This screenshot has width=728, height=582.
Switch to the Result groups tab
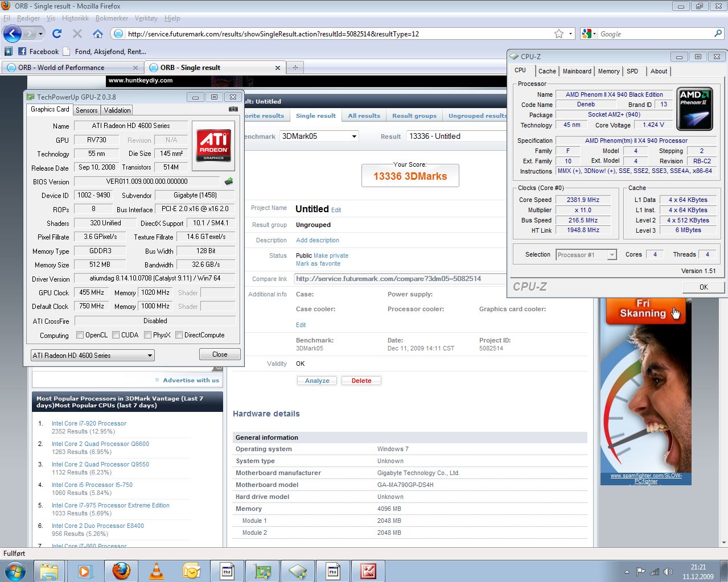(x=414, y=115)
